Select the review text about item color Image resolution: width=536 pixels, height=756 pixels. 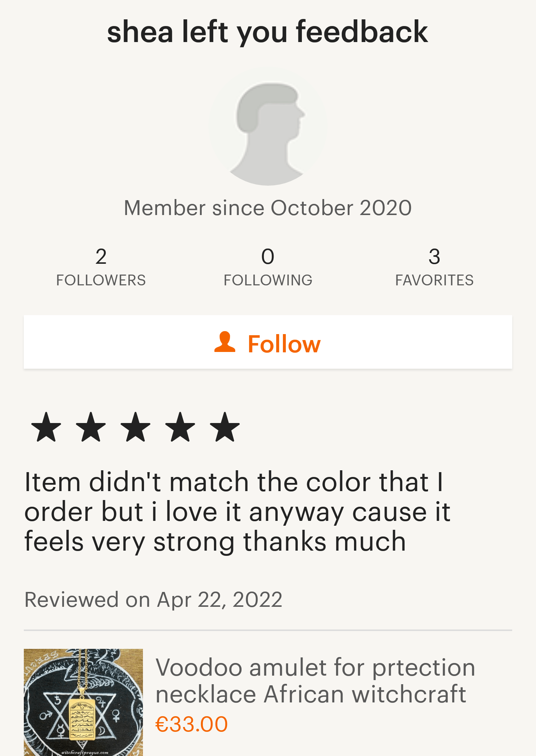(237, 512)
